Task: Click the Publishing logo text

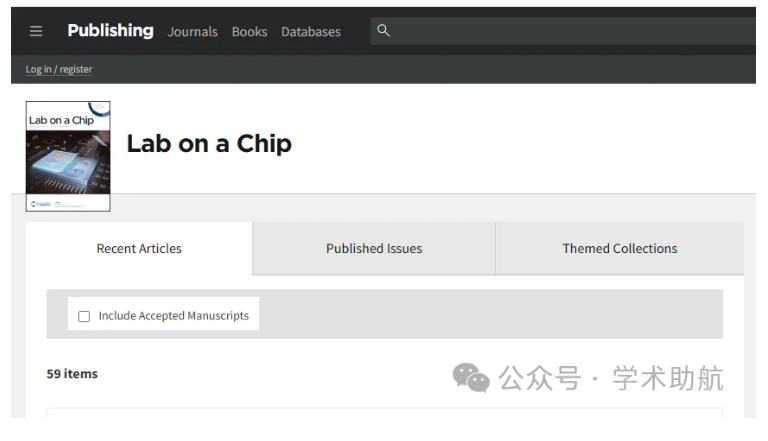Action: (111, 30)
